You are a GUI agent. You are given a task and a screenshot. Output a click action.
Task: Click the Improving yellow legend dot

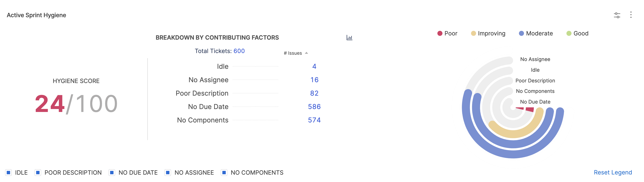coord(473,33)
